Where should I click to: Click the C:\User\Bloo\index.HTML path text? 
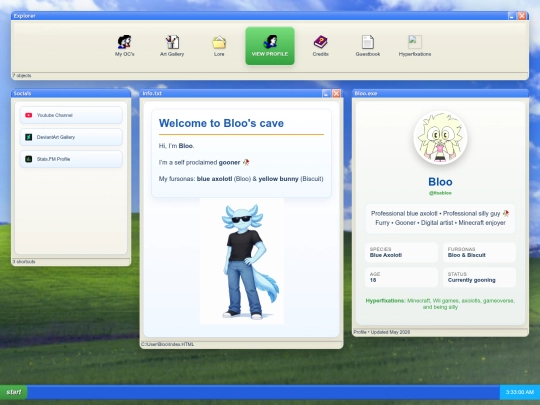(x=168, y=344)
